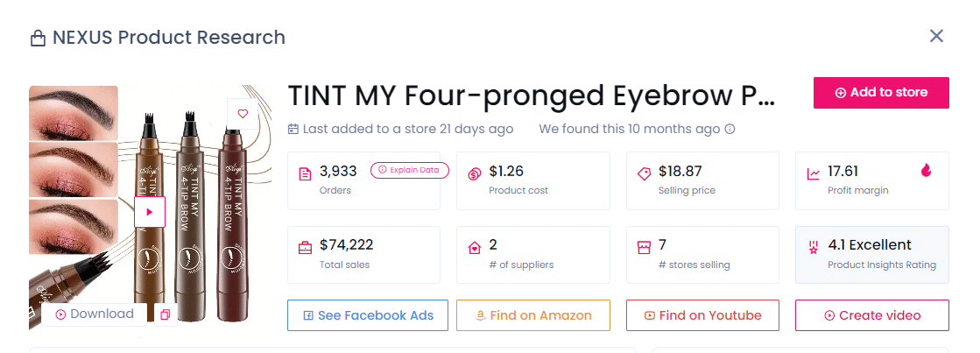The width and height of the screenshot is (980, 353).
Task: Click Find on Amazon button
Action: tap(533, 315)
